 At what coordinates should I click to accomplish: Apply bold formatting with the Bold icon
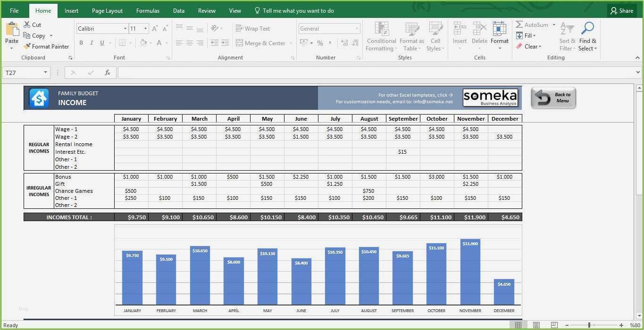(81, 42)
